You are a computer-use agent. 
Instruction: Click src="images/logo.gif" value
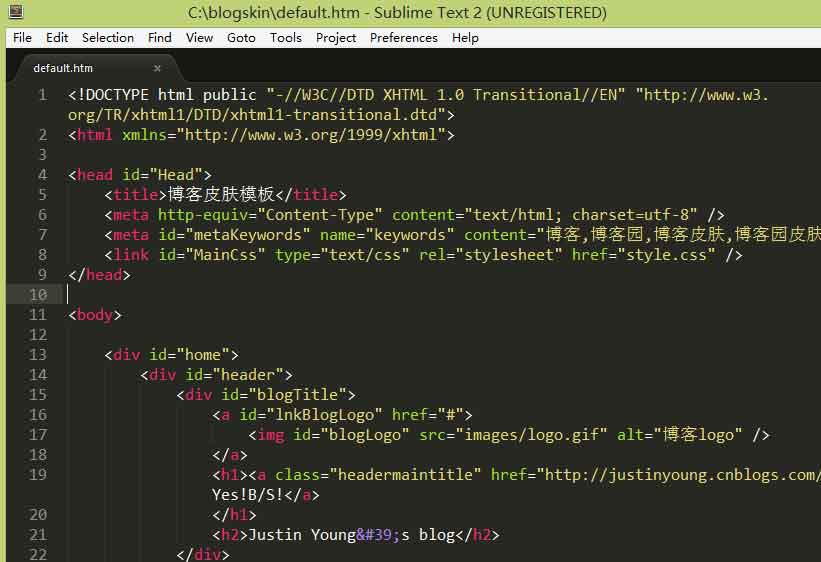(x=513, y=435)
